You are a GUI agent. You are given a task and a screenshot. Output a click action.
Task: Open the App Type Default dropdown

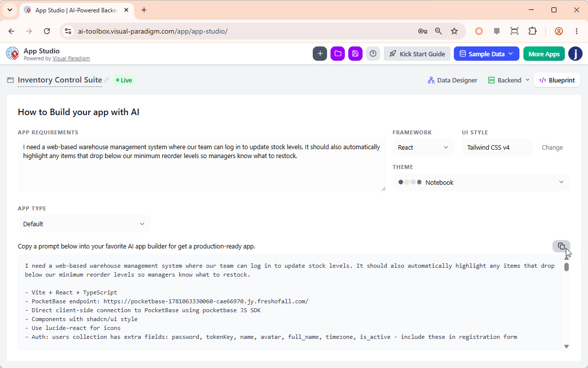pos(84,224)
